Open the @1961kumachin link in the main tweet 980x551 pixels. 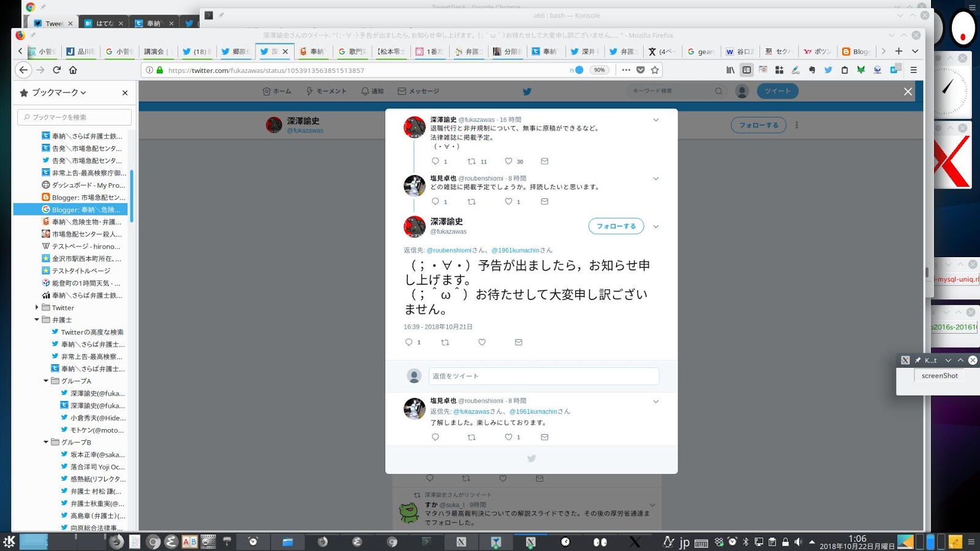tap(515, 250)
